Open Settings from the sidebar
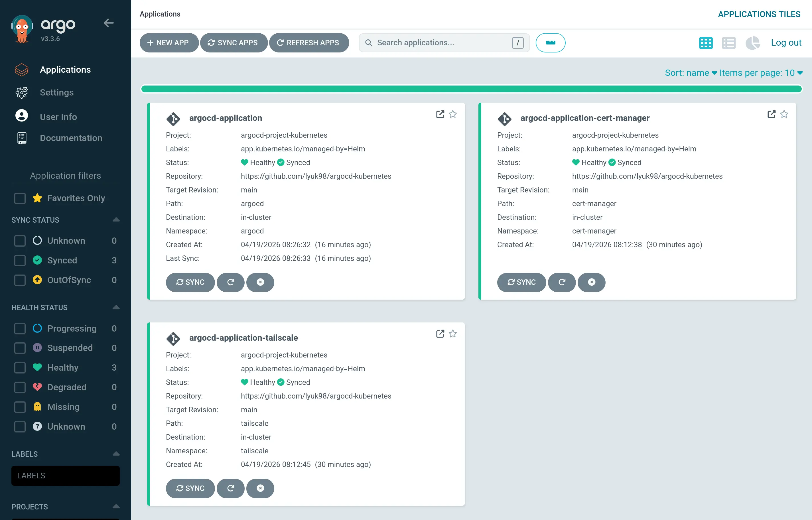812x520 pixels. 56,92
